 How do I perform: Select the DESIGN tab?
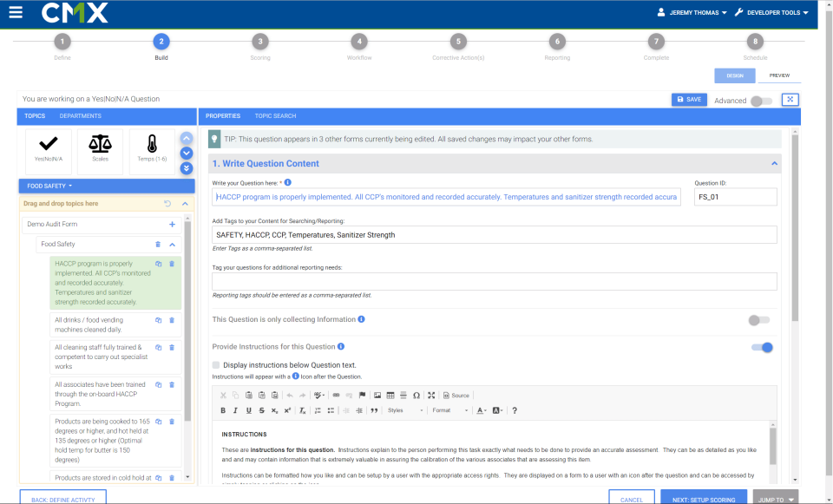click(x=735, y=75)
